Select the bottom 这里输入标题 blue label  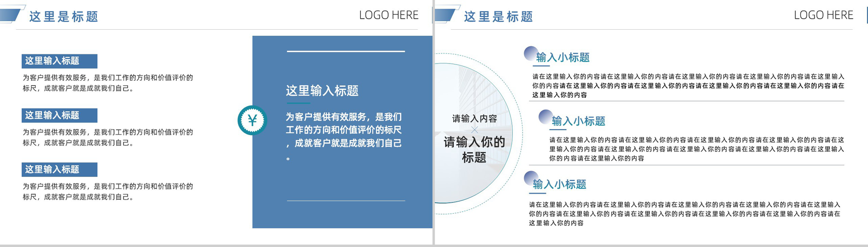[60, 169]
